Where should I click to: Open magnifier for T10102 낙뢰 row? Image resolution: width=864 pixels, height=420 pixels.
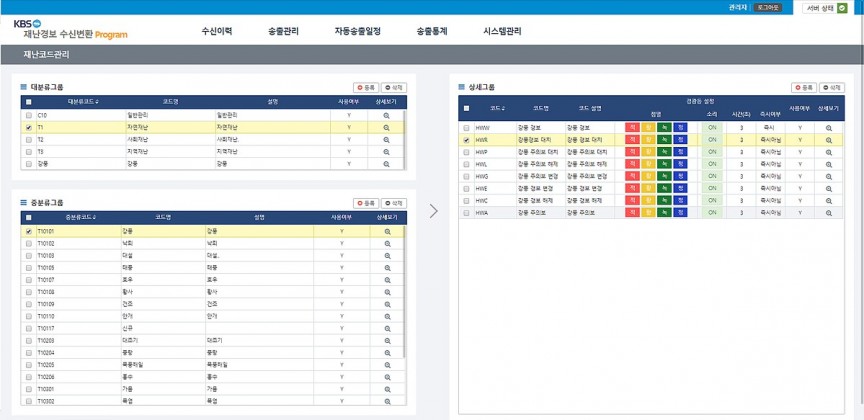pos(386,243)
